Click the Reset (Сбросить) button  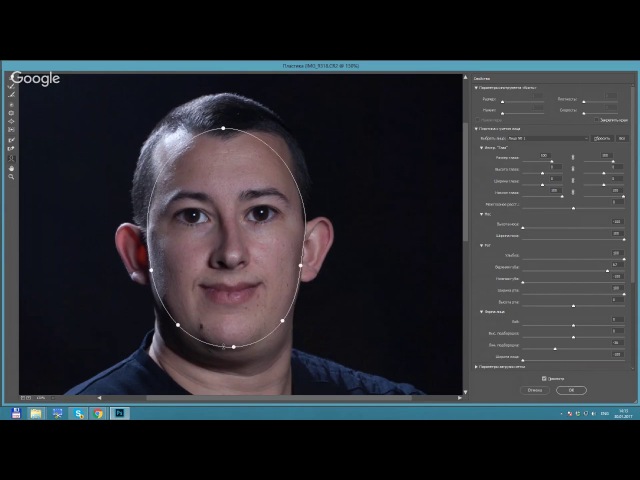click(x=602, y=138)
